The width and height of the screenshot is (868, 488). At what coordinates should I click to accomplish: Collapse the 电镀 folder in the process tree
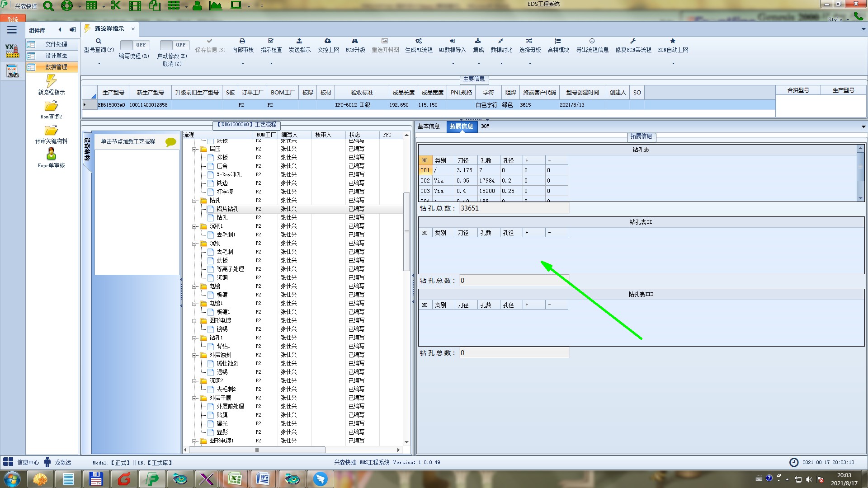coord(194,286)
